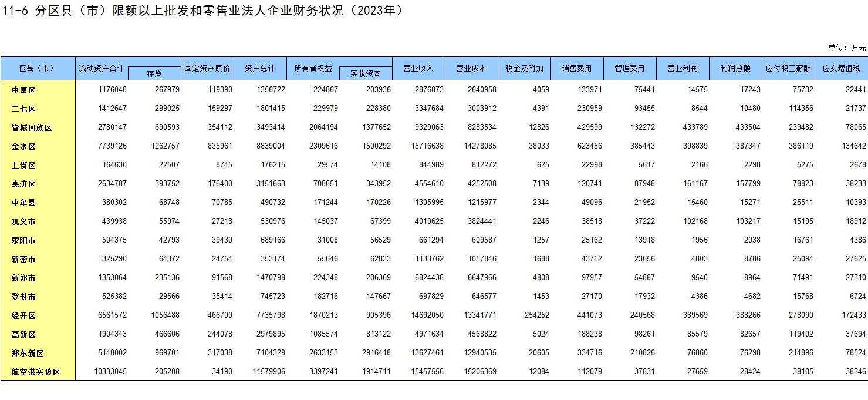Click the 税金及附加 column header
This screenshot has width=868, height=400.
click(x=524, y=68)
